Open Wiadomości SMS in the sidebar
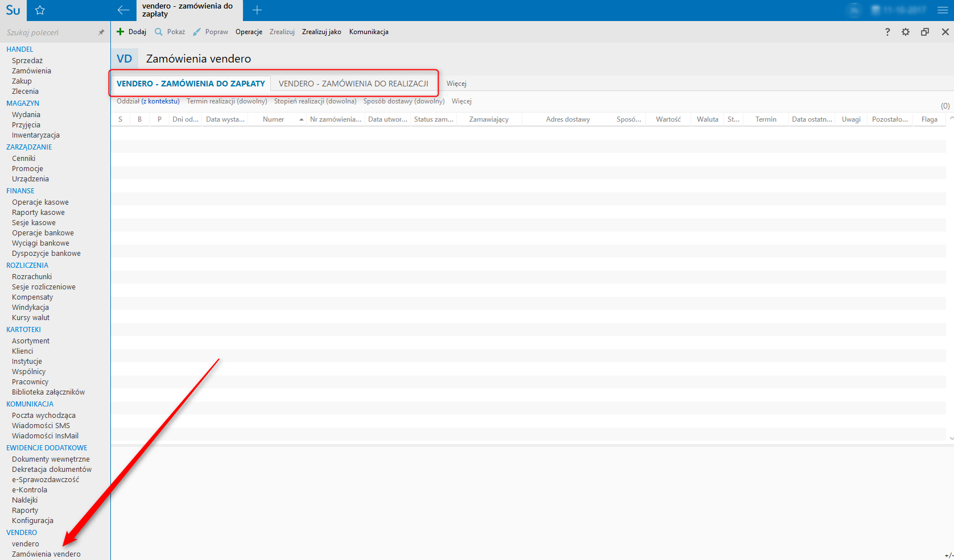Screen dimensions: 954x560 tap(41, 426)
